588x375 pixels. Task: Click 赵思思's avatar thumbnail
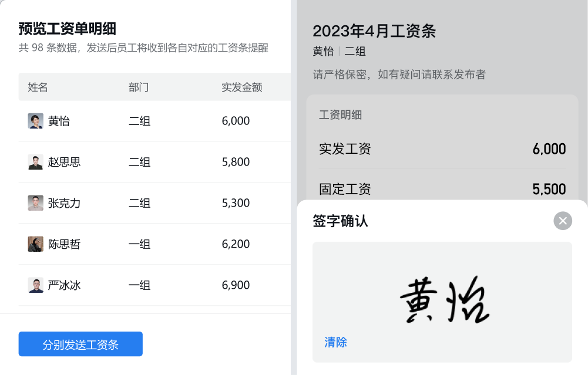[35, 162]
